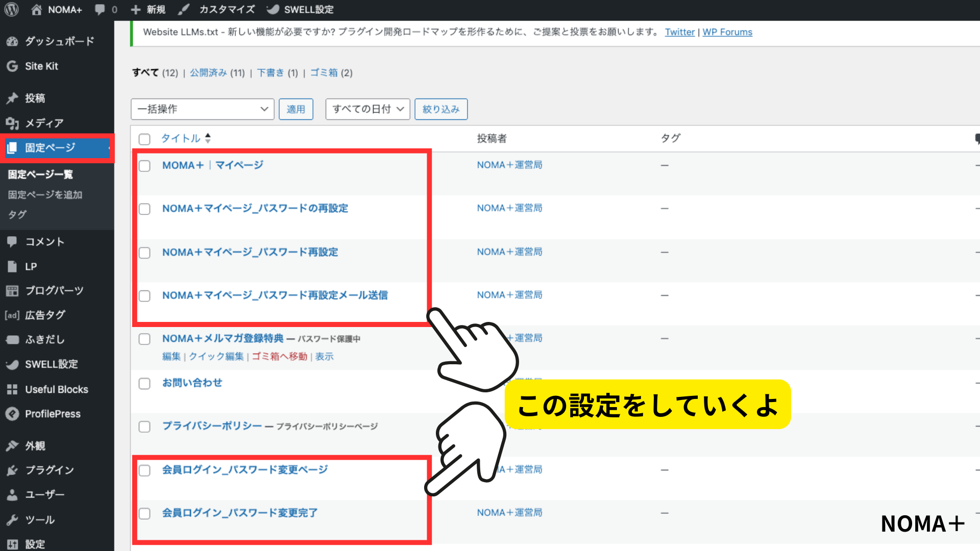Viewport: 980px width, 551px height.
Task: Open the すべての日付 date filter dropdown
Action: 367,109
